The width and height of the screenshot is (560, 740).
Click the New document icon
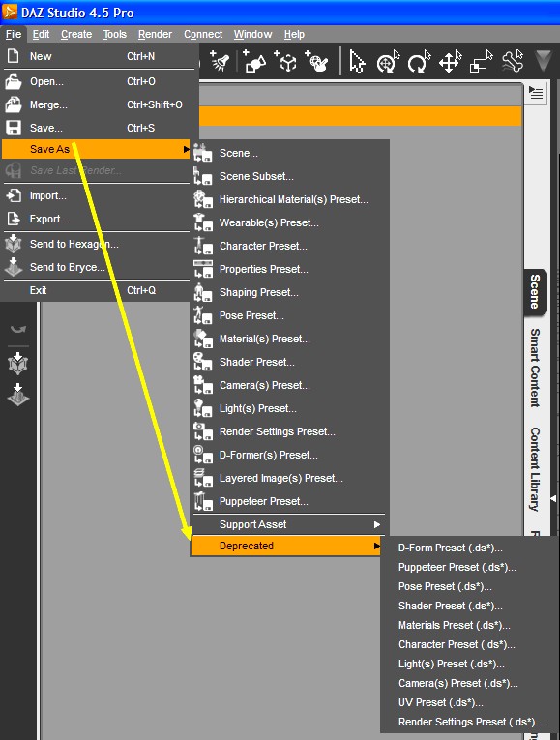pyautogui.click(x=14, y=56)
